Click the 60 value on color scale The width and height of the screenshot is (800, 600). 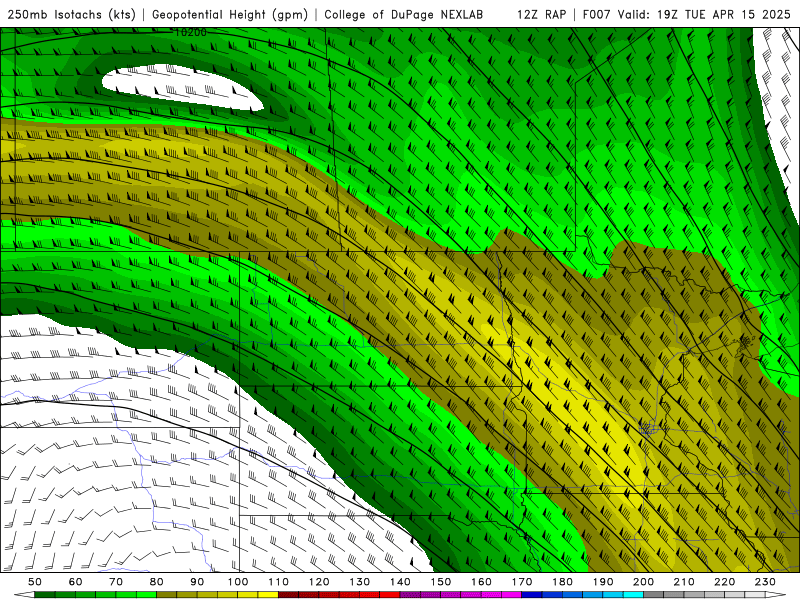[x=76, y=582]
